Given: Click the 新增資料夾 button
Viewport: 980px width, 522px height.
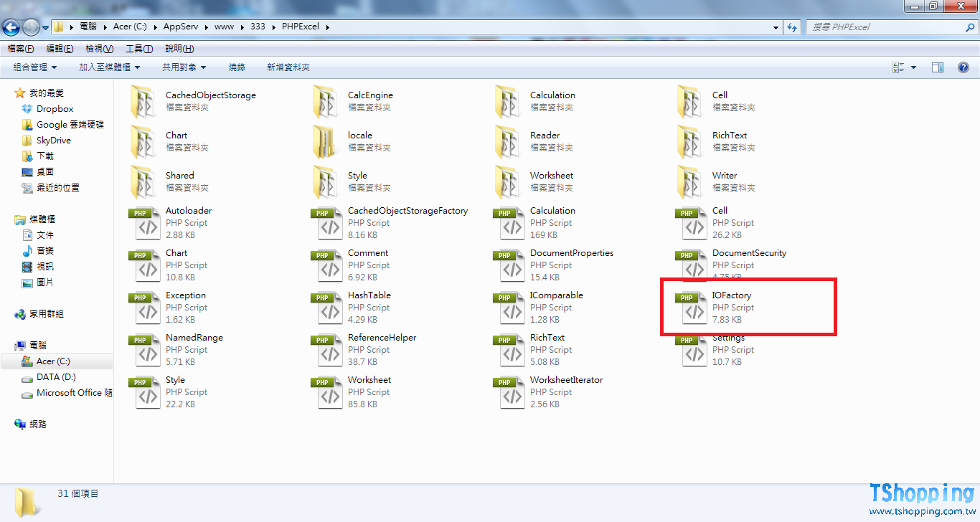Looking at the screenshot, I should pos(288,67).
